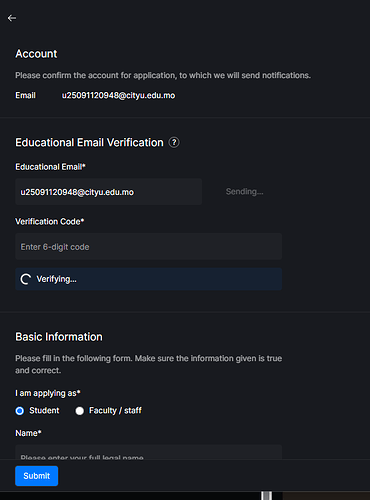Click the account confirmation description text

click(163, 75)
